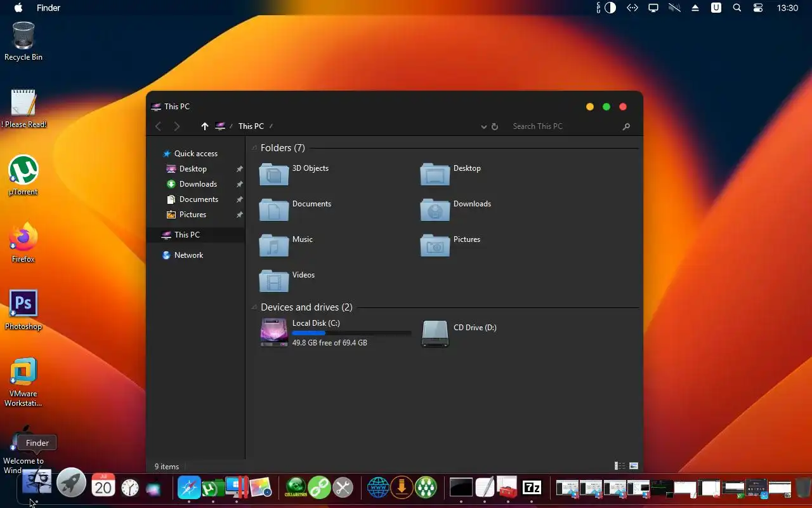Select Quick access in the sidebar
812x508 pixels.
195,154
